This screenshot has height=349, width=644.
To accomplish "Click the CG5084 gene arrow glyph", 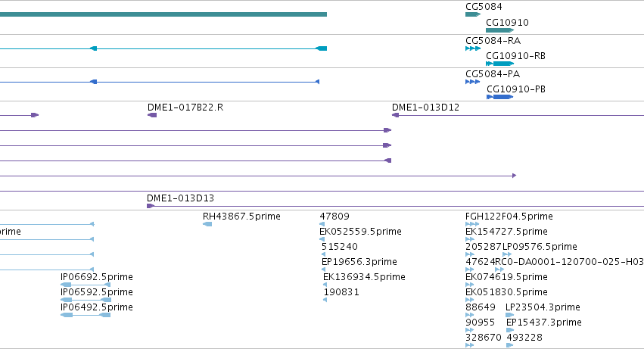I will 473,14.
